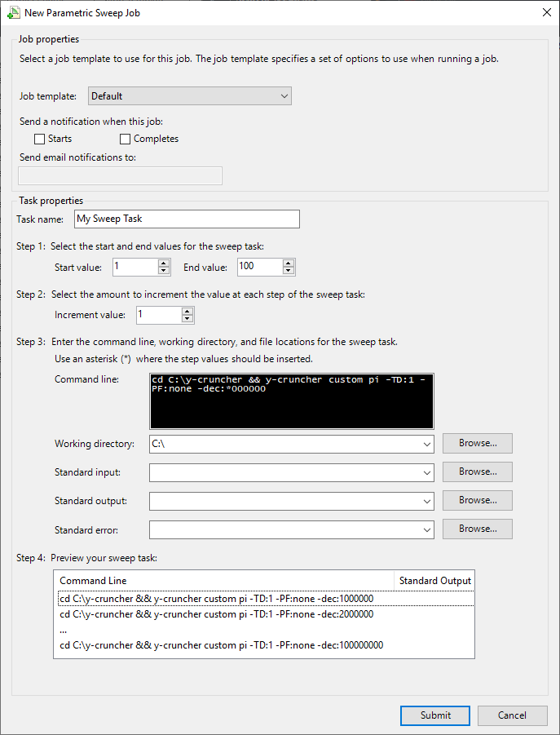Browse for the Working directory
This screenshot has width=560, height=735.
point(478,444)
